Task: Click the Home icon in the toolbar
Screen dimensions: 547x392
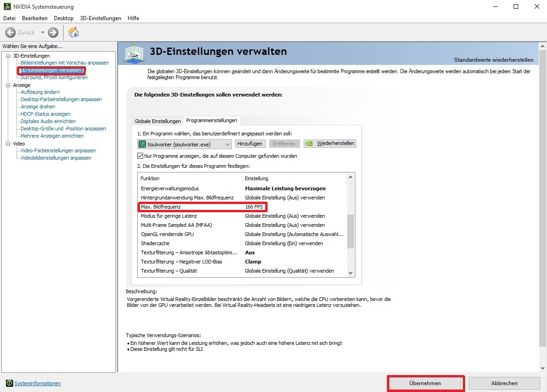Action: (74, 32)
